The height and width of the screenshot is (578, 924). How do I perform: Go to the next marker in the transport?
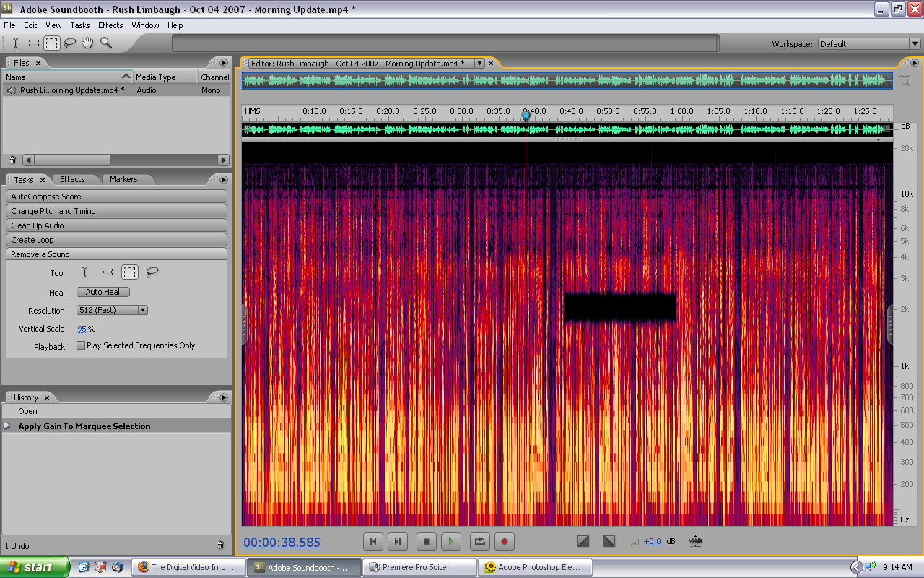[x=397, y=541]
